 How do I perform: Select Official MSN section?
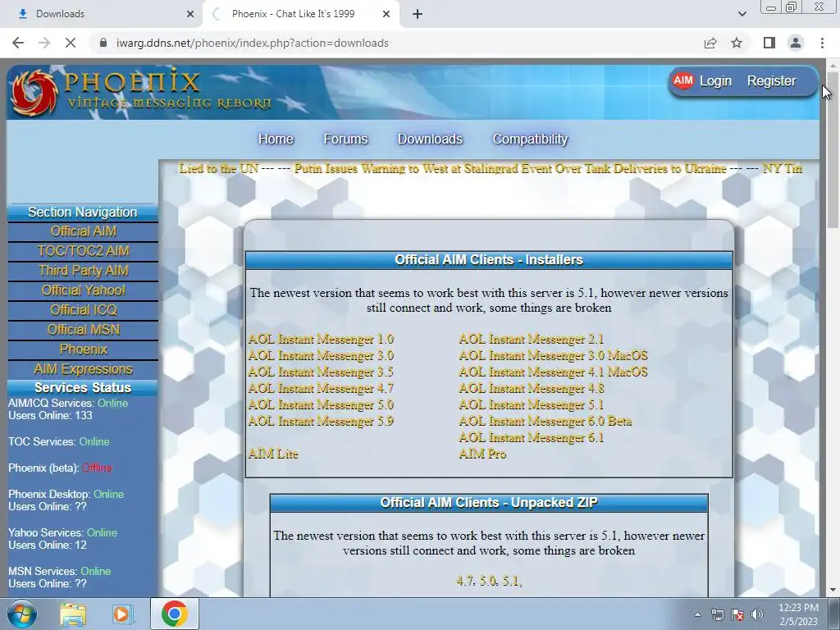(83, 330)
